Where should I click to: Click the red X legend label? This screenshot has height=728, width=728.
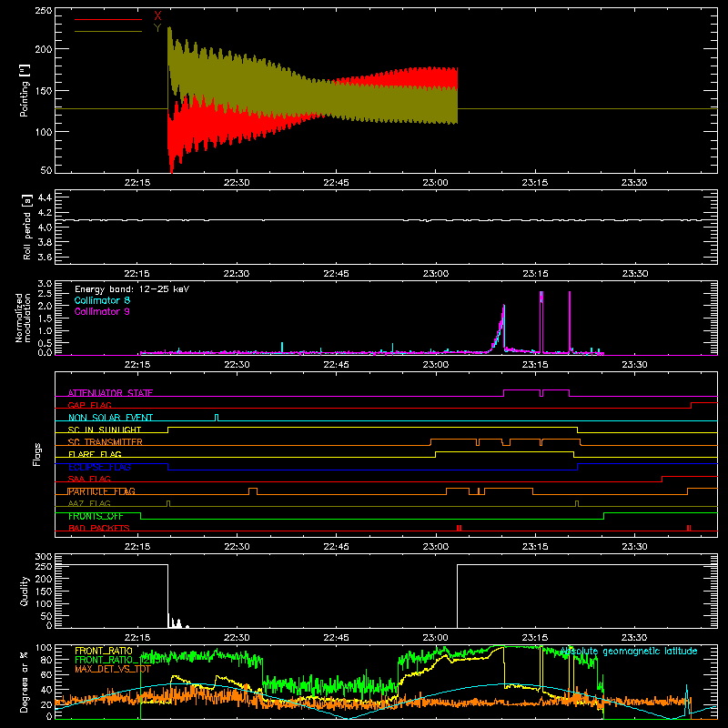157,16
